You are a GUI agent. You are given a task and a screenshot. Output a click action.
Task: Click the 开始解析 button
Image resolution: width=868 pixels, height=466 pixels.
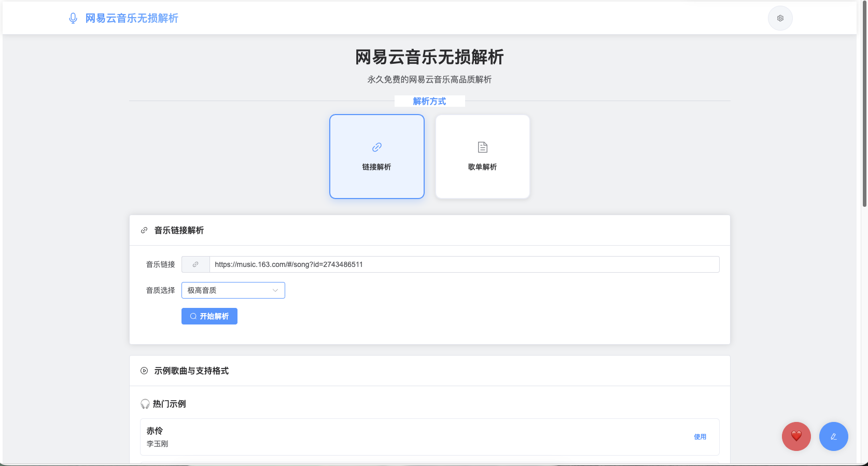[209, 316]
